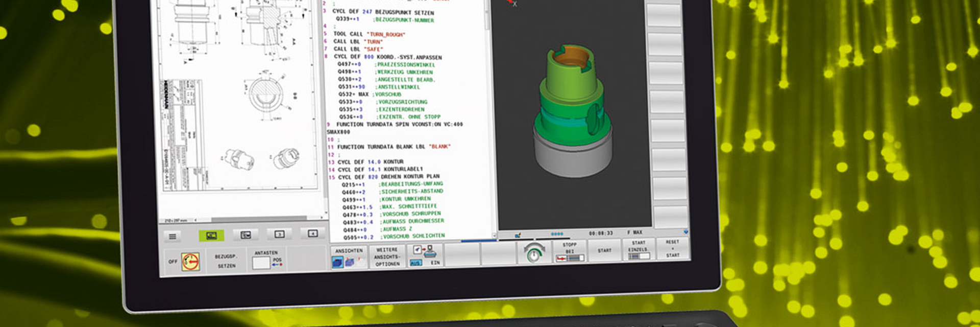Open WEITERE ANSICHTS-OPTIONEN softkey
Viewport: 980px width, 327px height.
tap(387, 256)
